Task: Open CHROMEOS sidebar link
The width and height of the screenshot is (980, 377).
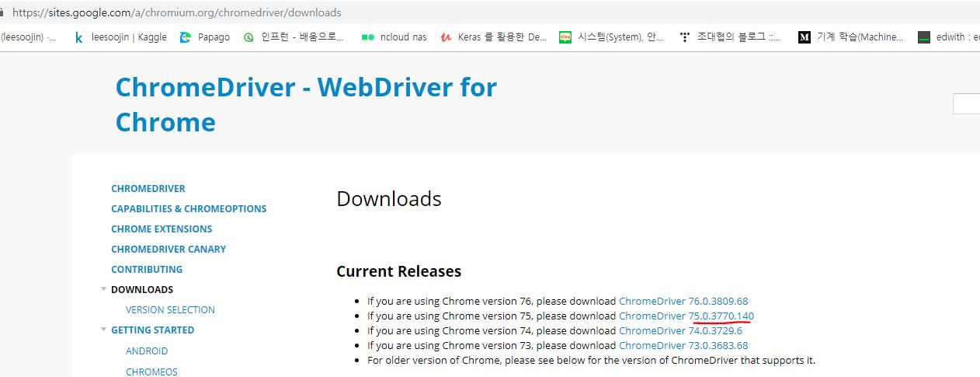Action: click(x=151, y=372)
